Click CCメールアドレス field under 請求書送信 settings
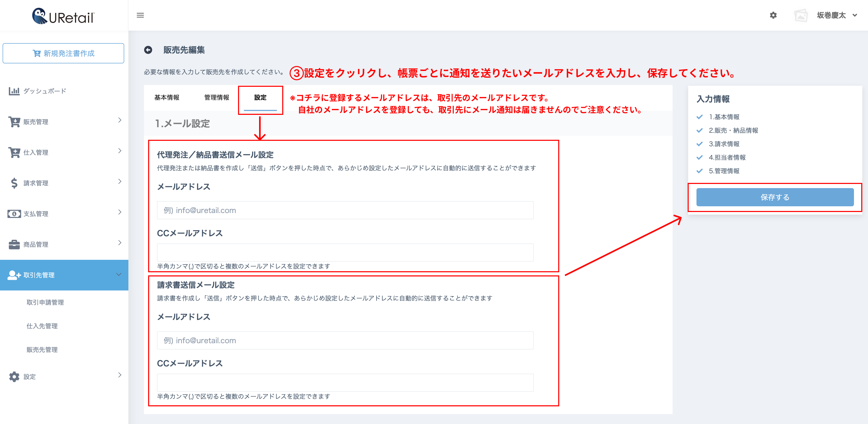The height and width of the screenshot is (424, 868). click(x=345, y=383)
